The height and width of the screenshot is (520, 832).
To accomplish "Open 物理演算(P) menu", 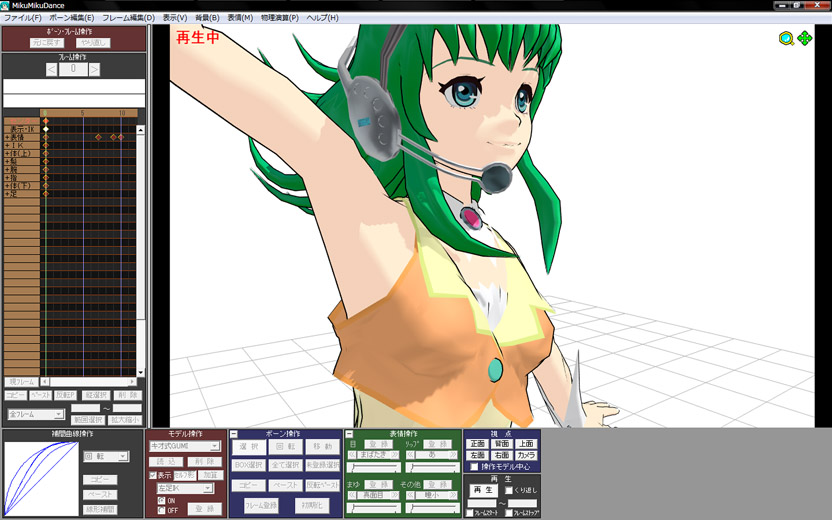I will (279, 18).
